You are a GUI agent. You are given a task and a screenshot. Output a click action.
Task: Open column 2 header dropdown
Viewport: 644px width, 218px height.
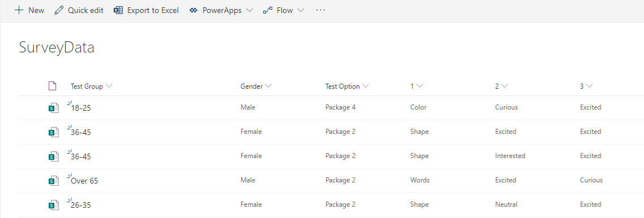(504, 86)
